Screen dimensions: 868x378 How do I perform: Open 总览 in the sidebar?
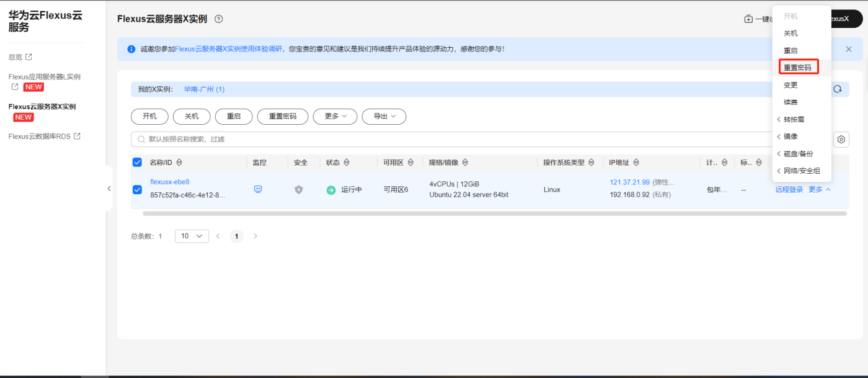pos(15,56)
